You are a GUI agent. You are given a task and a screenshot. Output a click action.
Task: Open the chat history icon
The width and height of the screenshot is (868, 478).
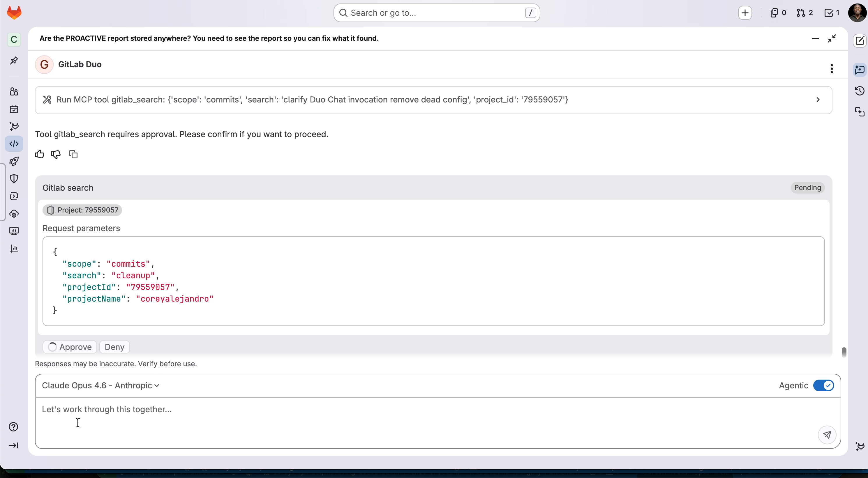pyautogui.click(x=860, y=91)
